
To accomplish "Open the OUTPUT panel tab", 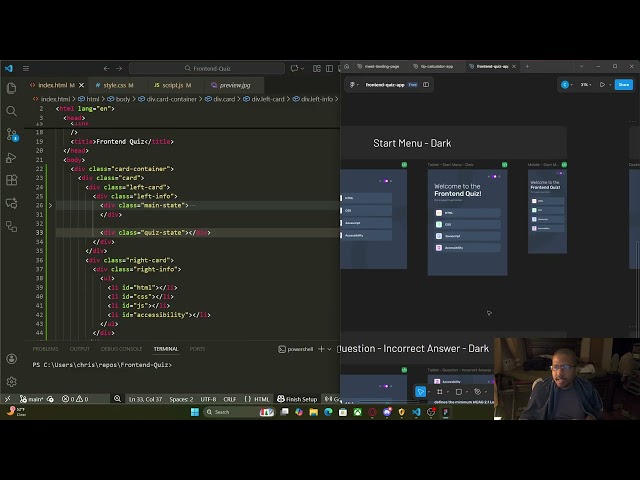I will coord(80,349).
